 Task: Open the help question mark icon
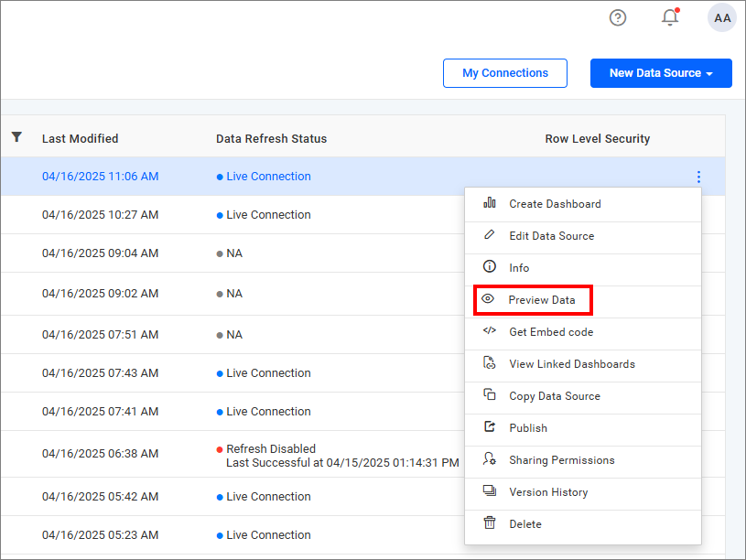617,17
